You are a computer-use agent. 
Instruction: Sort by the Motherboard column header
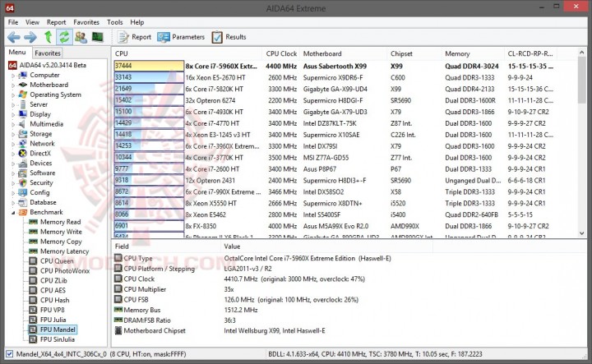344,53
